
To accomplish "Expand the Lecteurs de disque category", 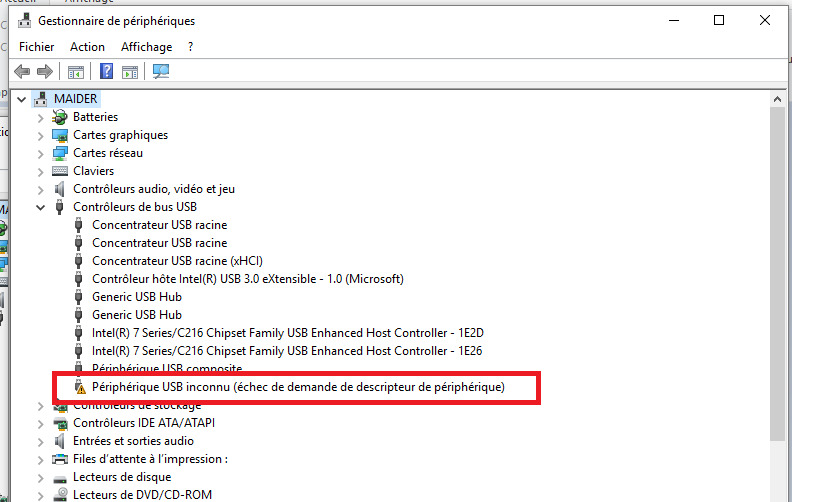I will [x=40, y=477].
